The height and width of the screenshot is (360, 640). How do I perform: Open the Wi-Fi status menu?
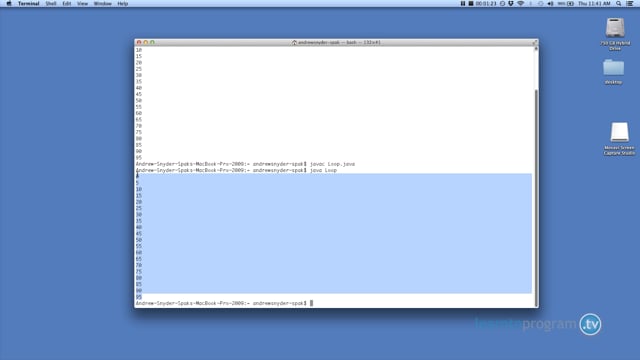(x=520, y=3)
